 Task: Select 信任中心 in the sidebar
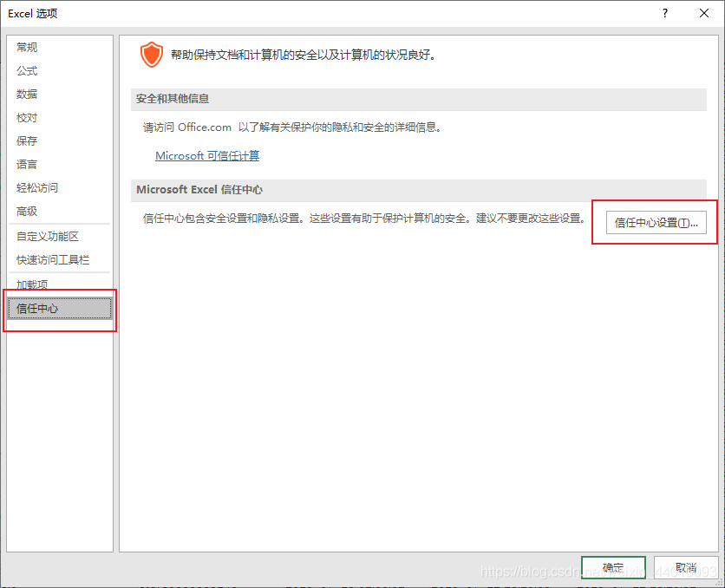coord(59,309)
